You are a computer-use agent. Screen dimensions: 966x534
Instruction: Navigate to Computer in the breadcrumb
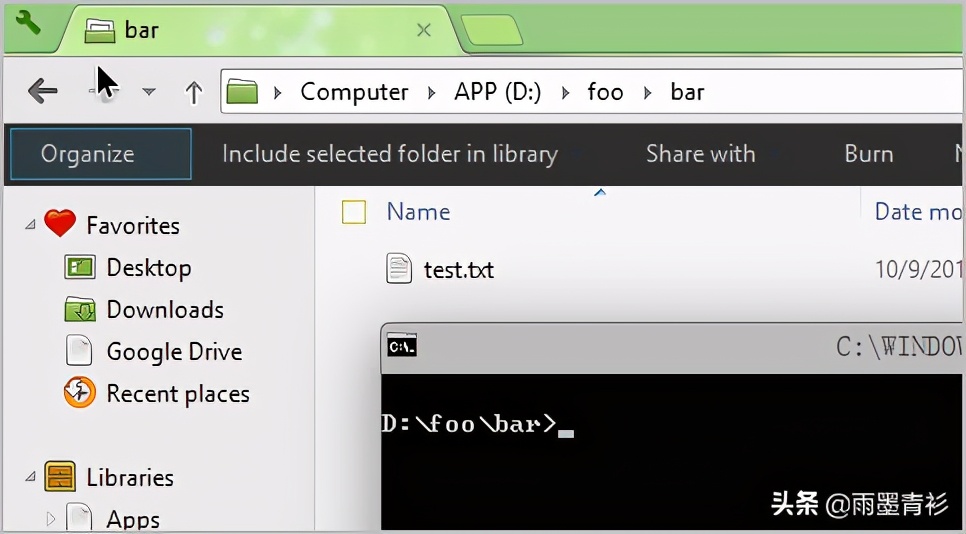tap(354, 92)
